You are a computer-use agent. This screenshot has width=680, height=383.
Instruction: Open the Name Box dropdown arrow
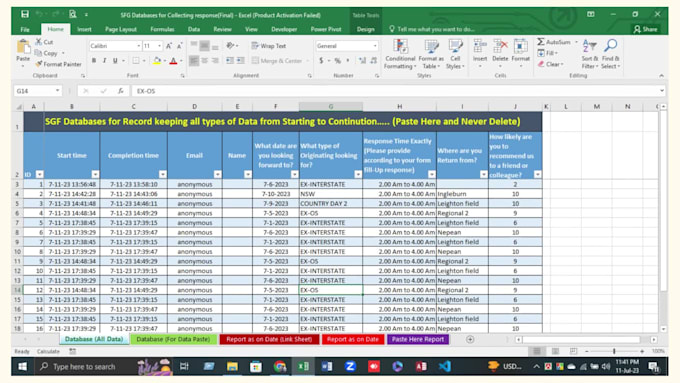pyautogui.click(x=57, y=91)
